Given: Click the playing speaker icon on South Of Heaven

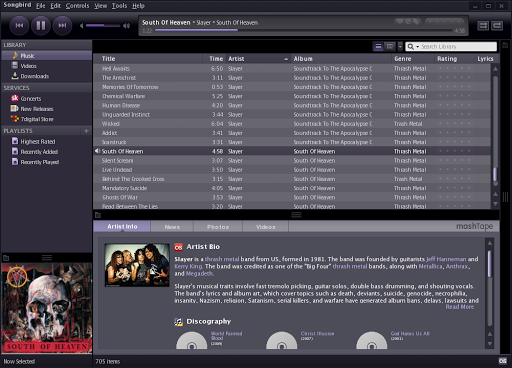Looking at the screenshot, I should [97, 151].
